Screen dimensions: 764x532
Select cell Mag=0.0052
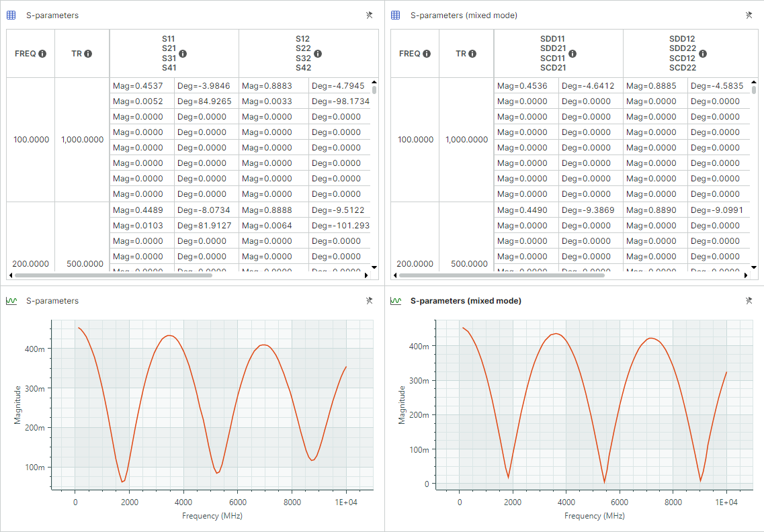(142, 101)
